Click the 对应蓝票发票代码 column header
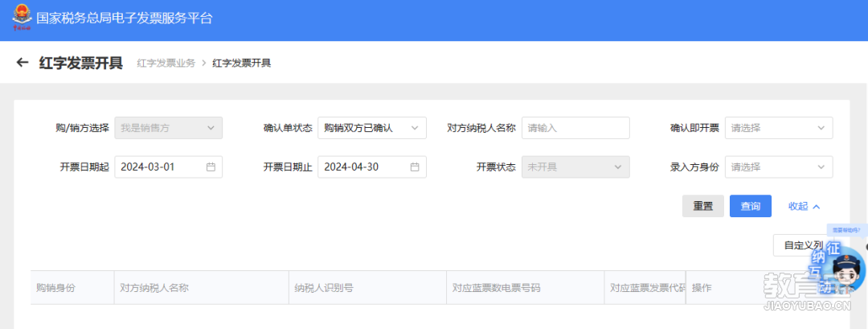Screen dimensions: 868x329 point(645,287)
